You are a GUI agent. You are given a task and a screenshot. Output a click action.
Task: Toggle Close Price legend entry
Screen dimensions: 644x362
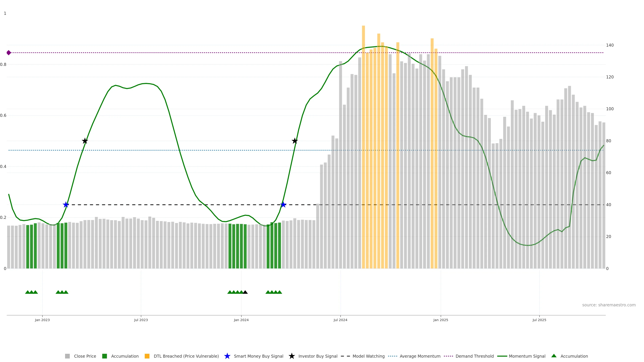click(85, 356)
